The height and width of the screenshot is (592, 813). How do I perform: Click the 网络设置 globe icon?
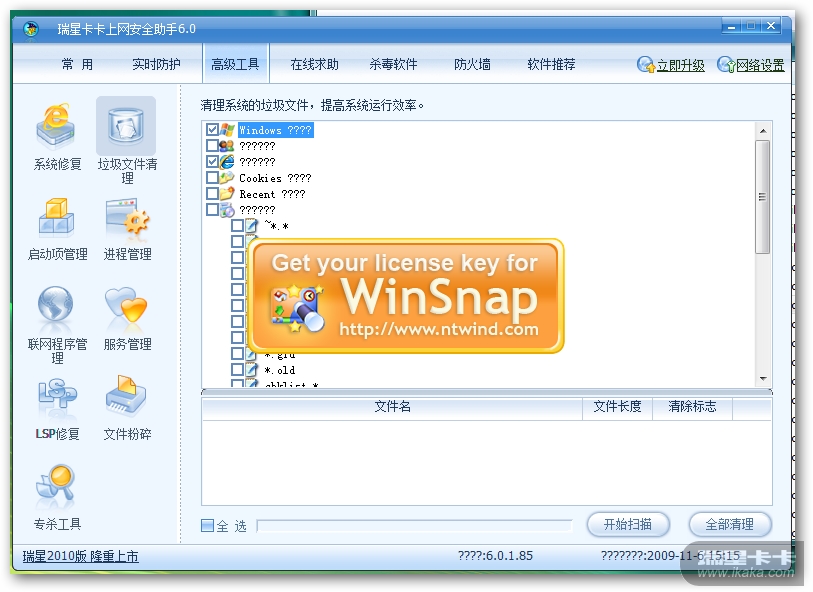[x=726, y=65]
